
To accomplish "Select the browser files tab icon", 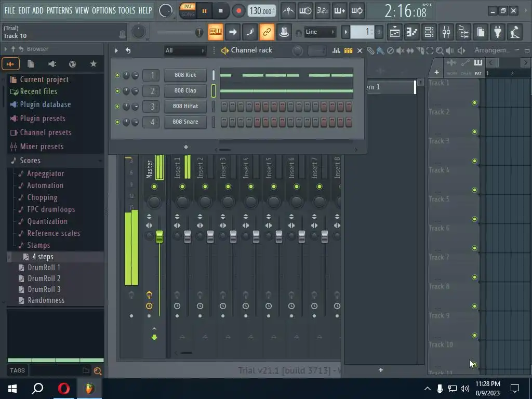I will click(x=31, y=64).
